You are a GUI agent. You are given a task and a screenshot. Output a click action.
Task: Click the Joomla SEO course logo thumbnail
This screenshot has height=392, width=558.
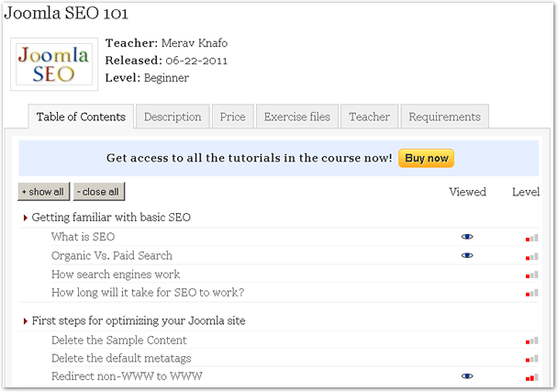point(54,64)
